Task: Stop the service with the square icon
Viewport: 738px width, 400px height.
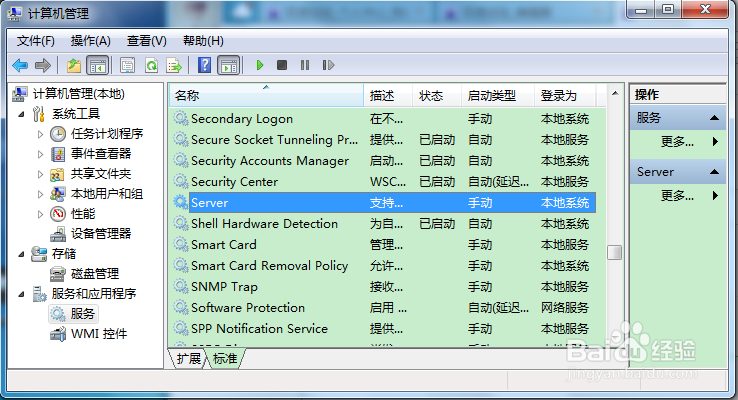Action: tap(282, 65)
